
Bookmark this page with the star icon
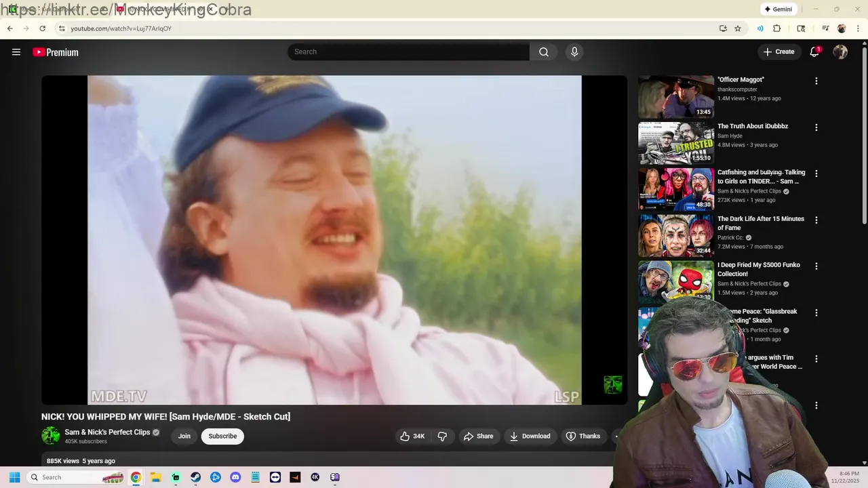(738, 28)
